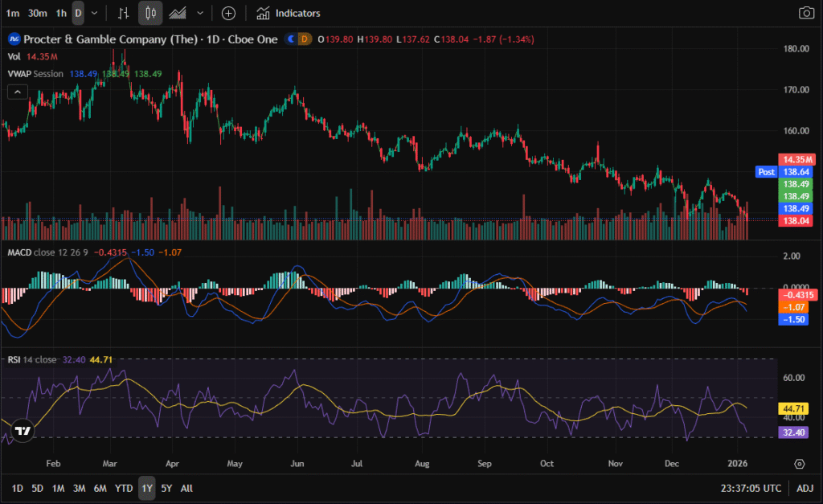Click the Procter & Gamble logo icon

pyautogui.click(x=14, y=39)
